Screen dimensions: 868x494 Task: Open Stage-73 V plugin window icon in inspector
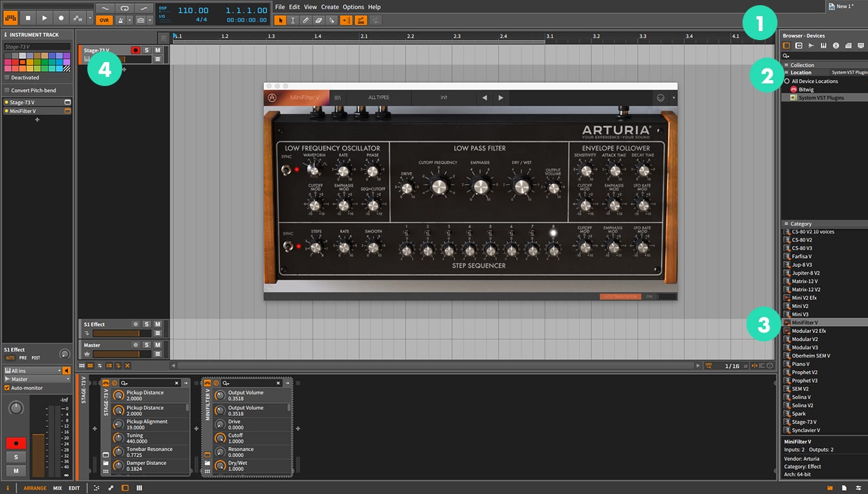click(x=67, y=102)
